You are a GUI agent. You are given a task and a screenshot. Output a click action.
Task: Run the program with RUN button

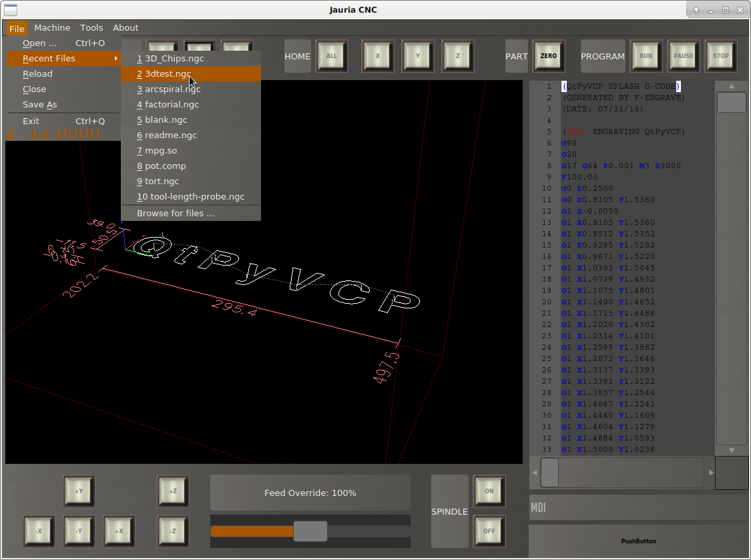[x=646, y=56]
